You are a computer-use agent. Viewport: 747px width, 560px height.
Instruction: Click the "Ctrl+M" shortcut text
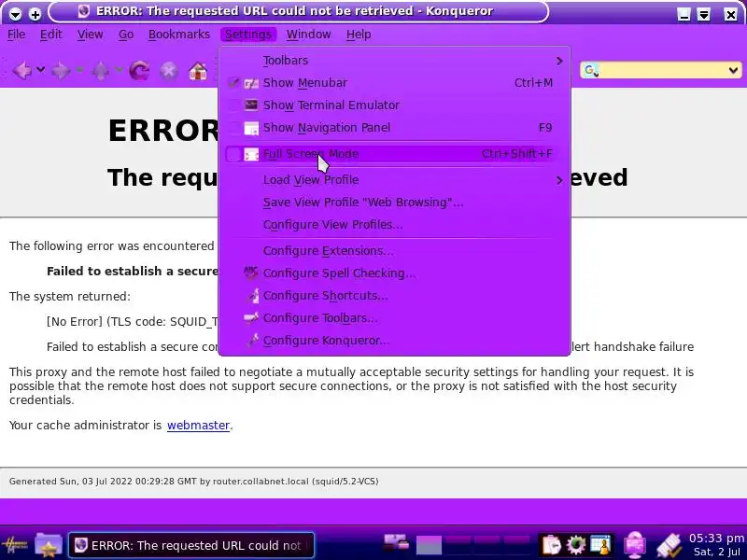point(533,83)
